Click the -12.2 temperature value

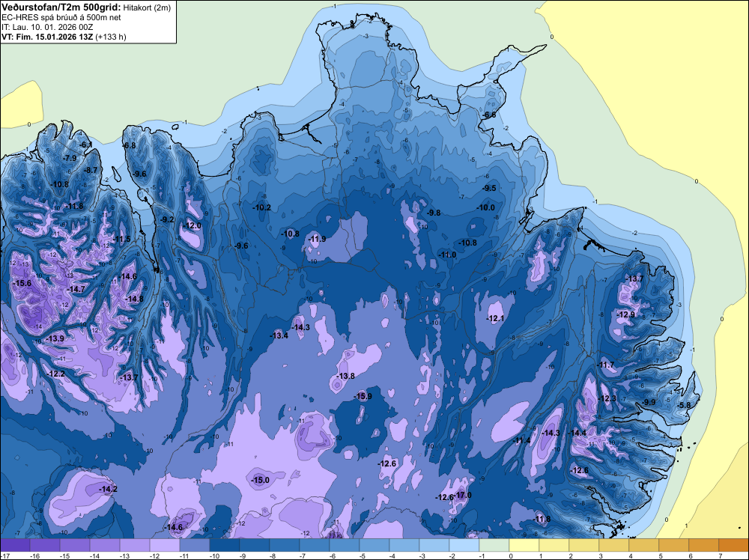(x=56, y=374)
